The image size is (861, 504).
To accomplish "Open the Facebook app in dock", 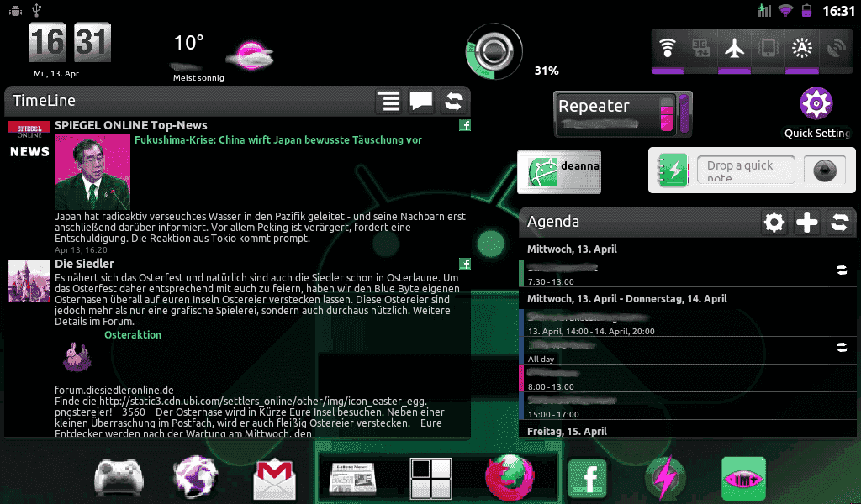I will tap(587, 478).
